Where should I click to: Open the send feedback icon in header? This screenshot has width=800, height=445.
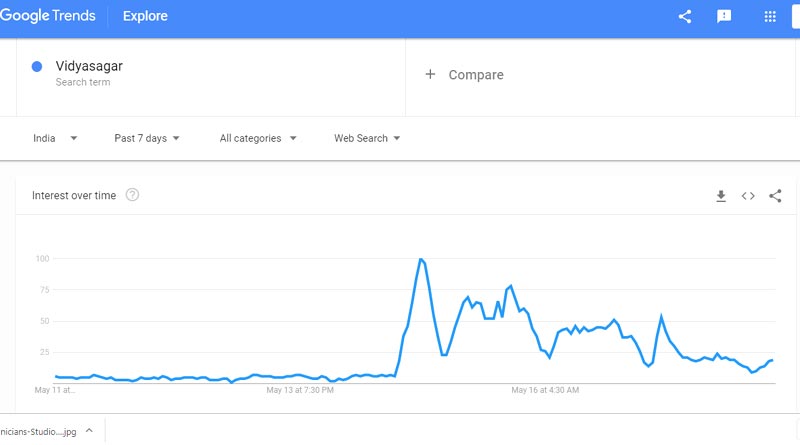pos(723,16)
